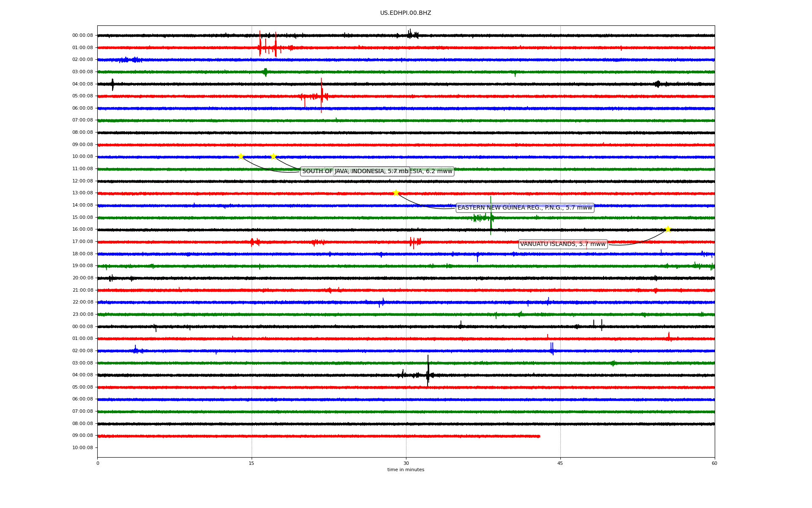Click the 11:00:08 row time label

click(x=82, y=169)
